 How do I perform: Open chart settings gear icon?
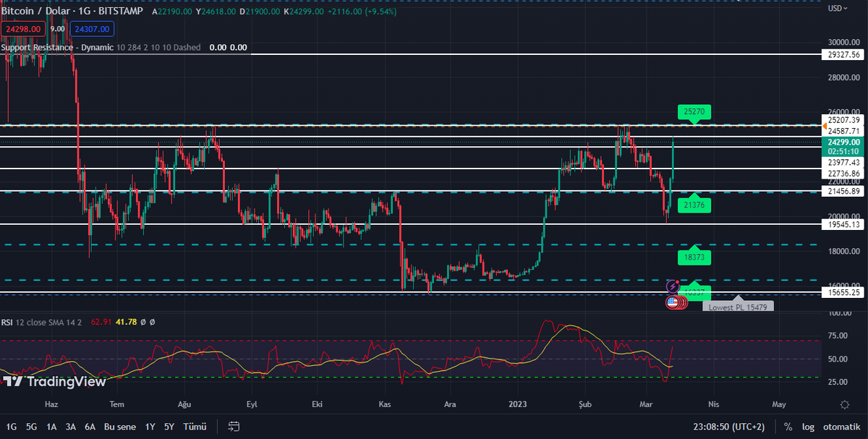point(844,404)
